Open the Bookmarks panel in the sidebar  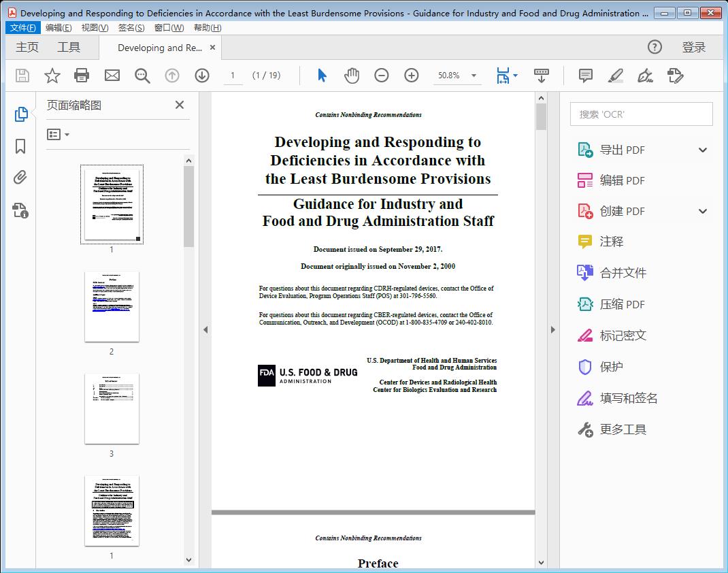click(x=20, y=147)
